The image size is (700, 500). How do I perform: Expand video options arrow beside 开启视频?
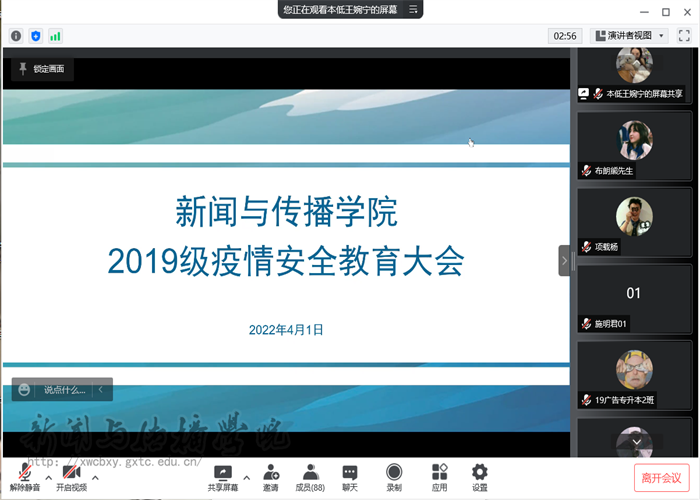tap(95, 478)
